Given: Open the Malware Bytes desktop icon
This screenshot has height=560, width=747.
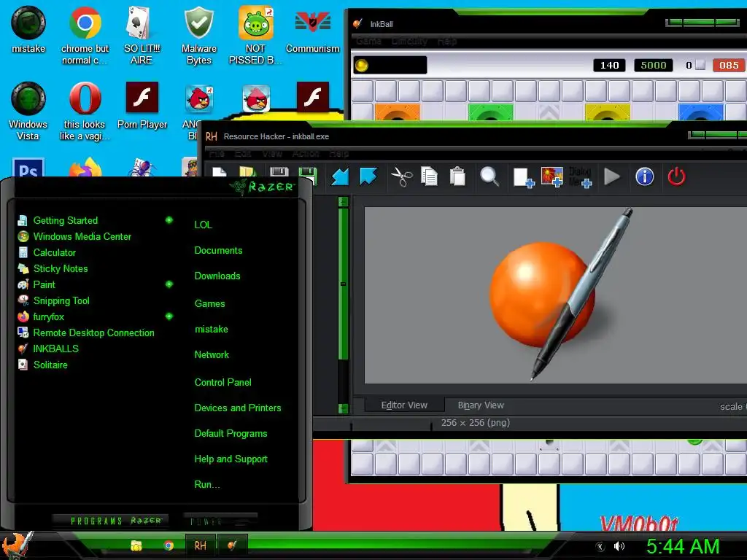Looking at the screenshot, I should point(198,35).
